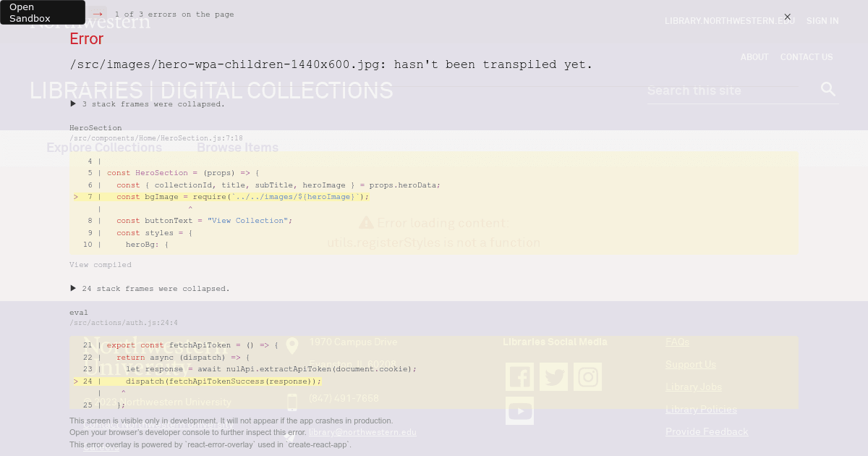Open the Instagram icon
The height and width of the screenshot is (456, 868).
tap(587, 376)
